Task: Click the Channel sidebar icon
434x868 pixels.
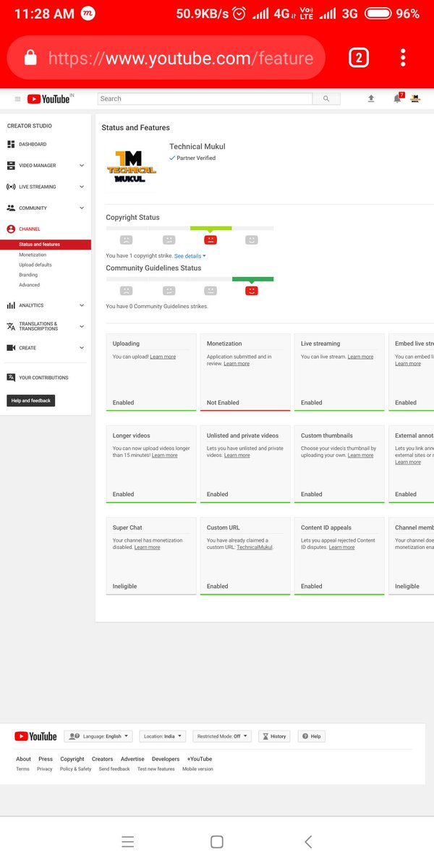Action: 11,229
